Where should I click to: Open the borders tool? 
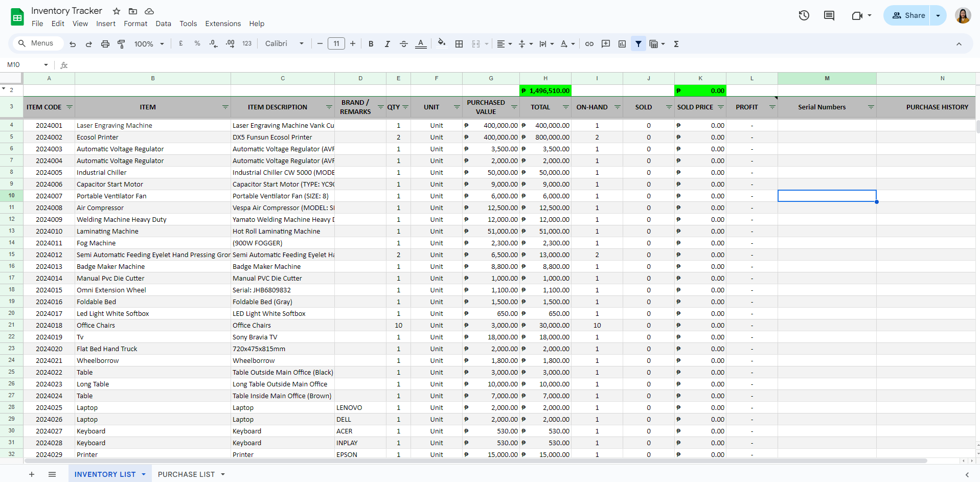459,44
